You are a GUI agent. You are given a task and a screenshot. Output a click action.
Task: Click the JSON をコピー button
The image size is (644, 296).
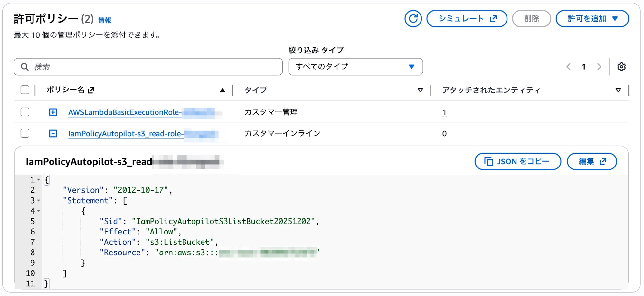[x=517, y=161]
